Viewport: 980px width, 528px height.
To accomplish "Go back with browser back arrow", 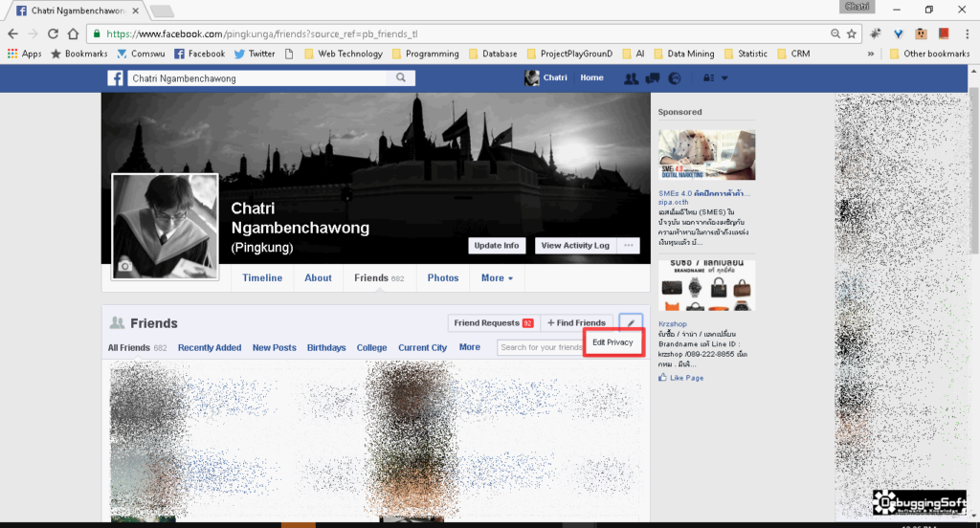I will pyautogui.click(x=13, y=33).
